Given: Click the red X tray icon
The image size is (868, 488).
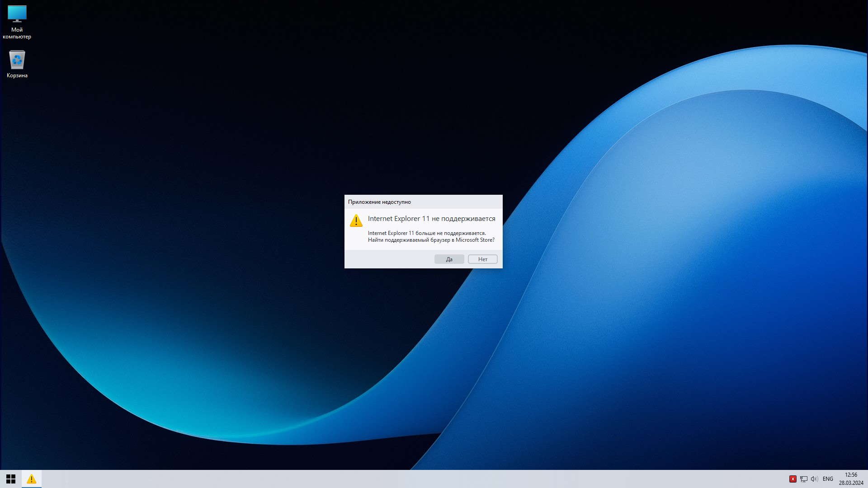Looking at the screenshot, I should (793, 479).
